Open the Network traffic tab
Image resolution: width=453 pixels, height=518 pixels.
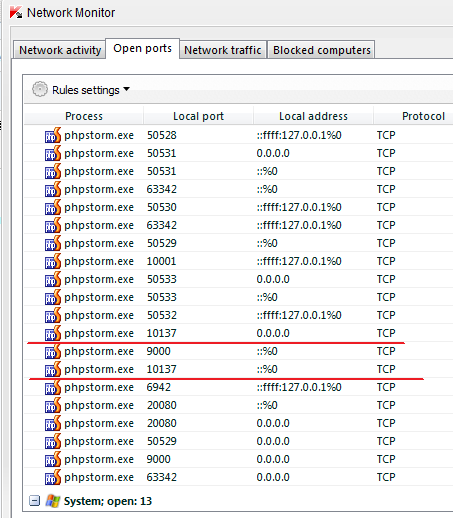coord(223,50)
